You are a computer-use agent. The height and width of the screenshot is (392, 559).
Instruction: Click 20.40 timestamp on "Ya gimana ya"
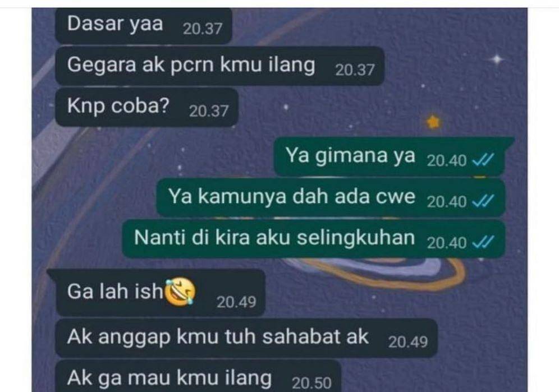pyautogui.click(x=446, y=161)
